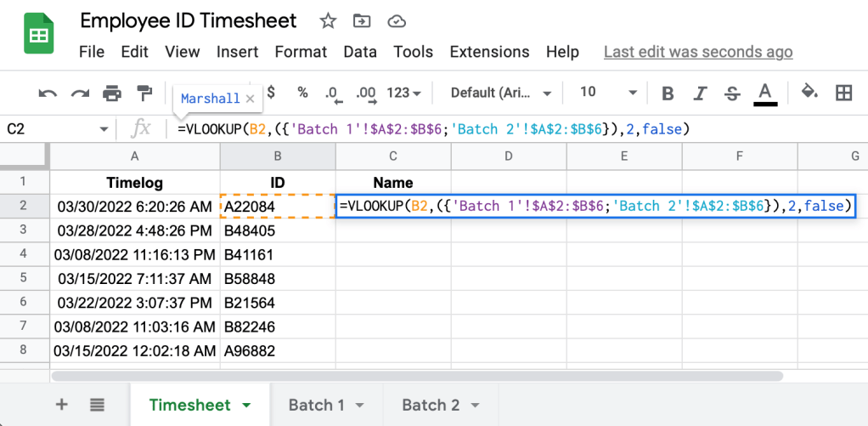Open the Google Sheets home icon
The image size is (868, 426).
pos(38,36)
